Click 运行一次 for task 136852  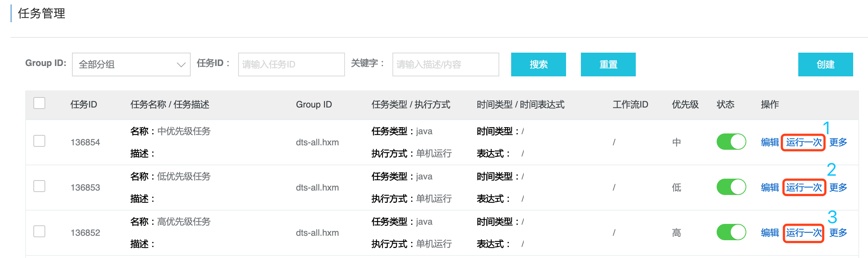803,233
